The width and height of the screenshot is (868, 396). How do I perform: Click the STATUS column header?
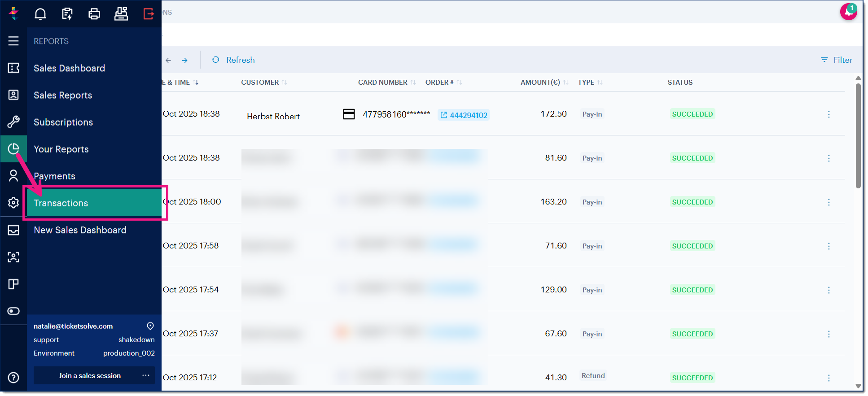[x=680, y=83]
